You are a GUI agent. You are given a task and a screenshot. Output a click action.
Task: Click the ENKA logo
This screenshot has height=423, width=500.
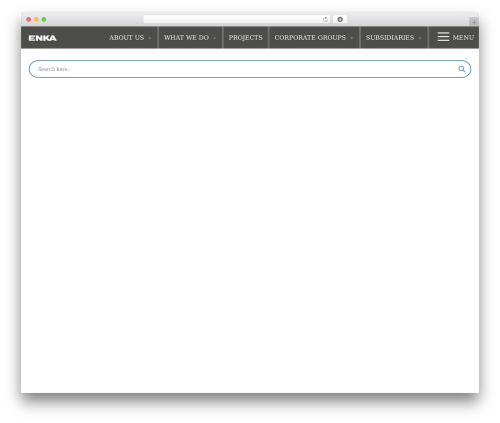(x=43, y=38)
